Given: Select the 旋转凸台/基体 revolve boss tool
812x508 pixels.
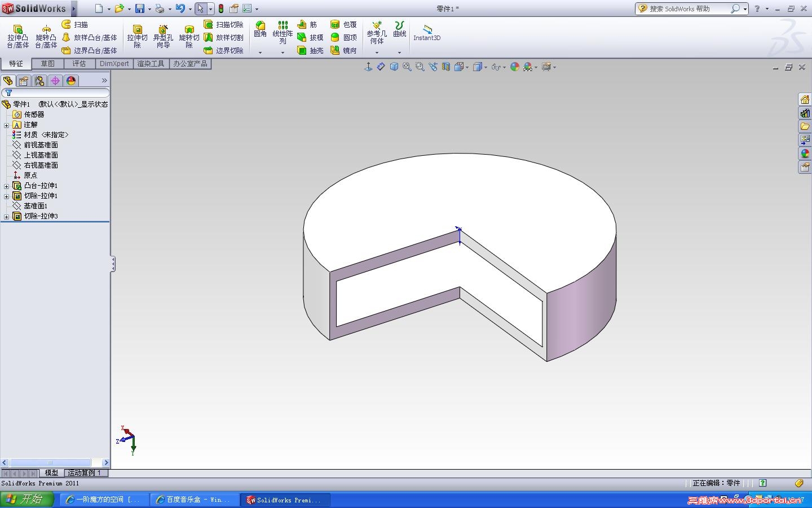Looking at the screenshot, I should coord(46,37).
